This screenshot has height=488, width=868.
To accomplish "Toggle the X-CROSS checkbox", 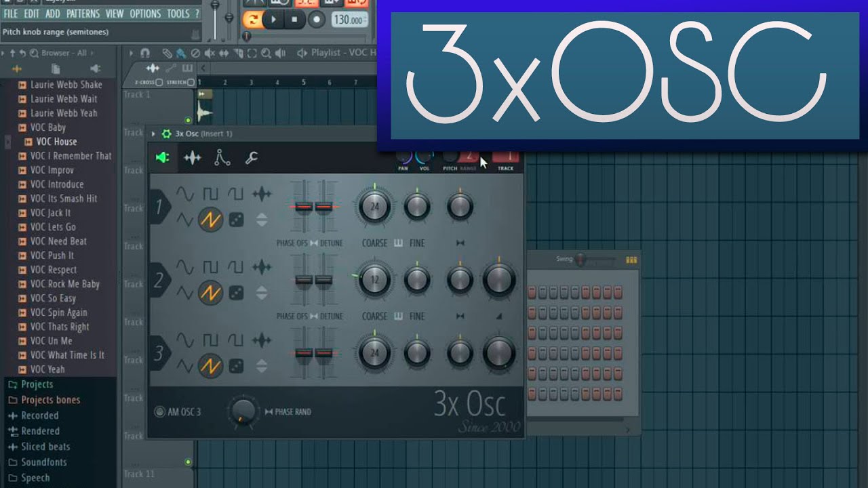I will click(159, 82).
